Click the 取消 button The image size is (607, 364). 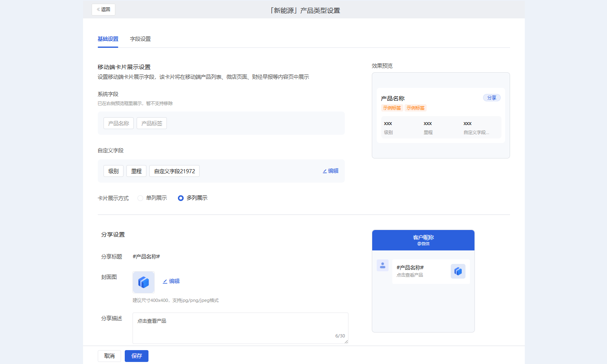pyautogui.click(x=109, y=356)
